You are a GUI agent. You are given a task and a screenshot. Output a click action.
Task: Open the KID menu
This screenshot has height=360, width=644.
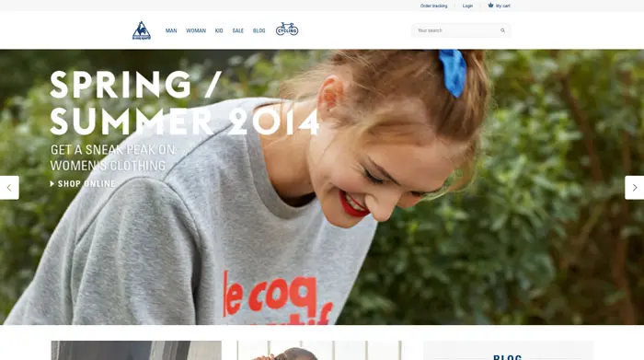point(219,30)
